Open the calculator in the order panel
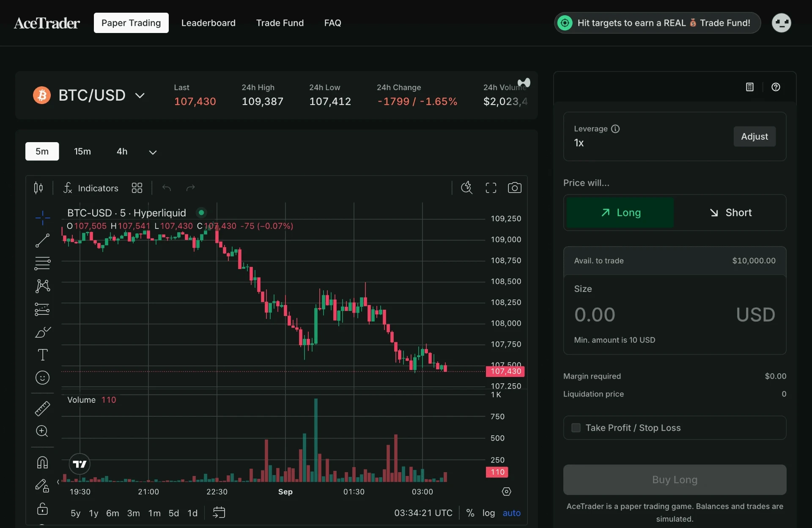The height and width of the screenshot is (528, 812). pyautogui.click(x=749, y=87)
